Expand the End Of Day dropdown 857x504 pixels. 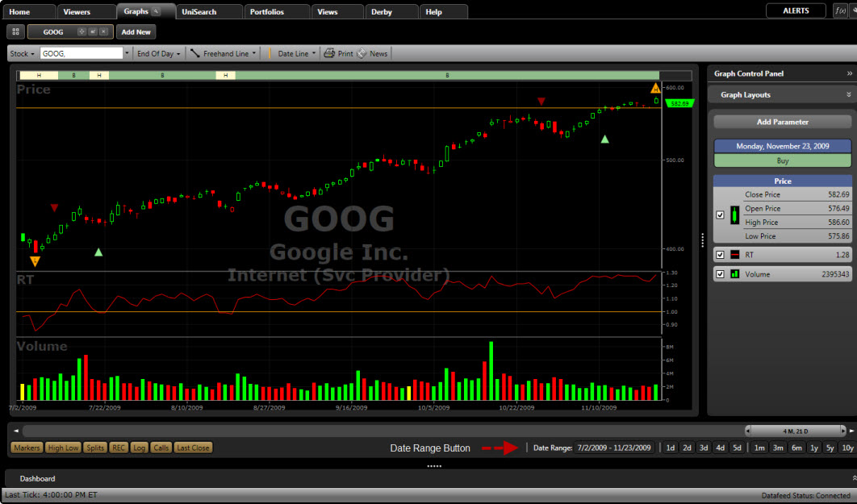pos(158,54)
